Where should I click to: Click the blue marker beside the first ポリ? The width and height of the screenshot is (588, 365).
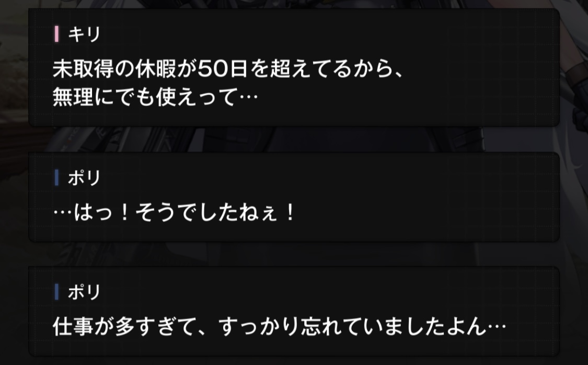(x=56, y=178)
